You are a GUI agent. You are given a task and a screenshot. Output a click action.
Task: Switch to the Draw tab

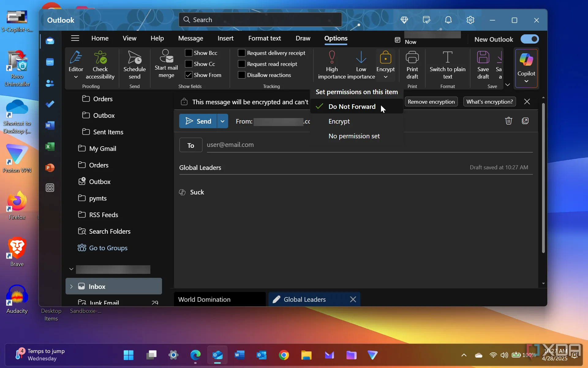pyautogui.click(x=303, y=38)
